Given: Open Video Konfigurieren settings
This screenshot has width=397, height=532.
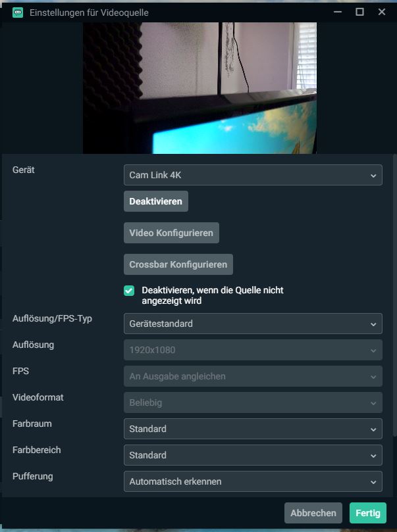Looking at the screenshot, I should pos(171,233).
